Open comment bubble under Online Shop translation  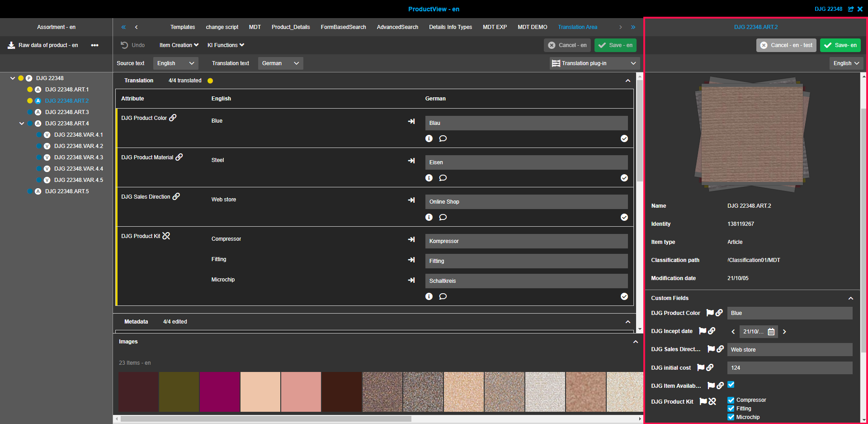(443, 217)
